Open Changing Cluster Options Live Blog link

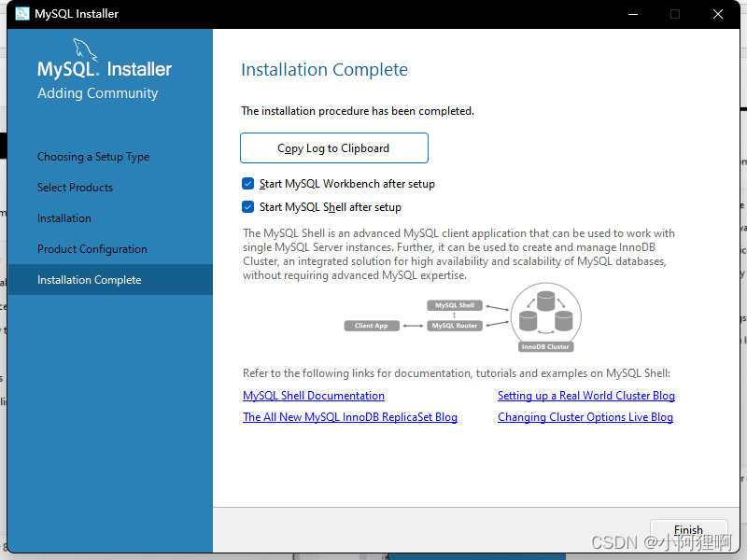click(585, 417)
